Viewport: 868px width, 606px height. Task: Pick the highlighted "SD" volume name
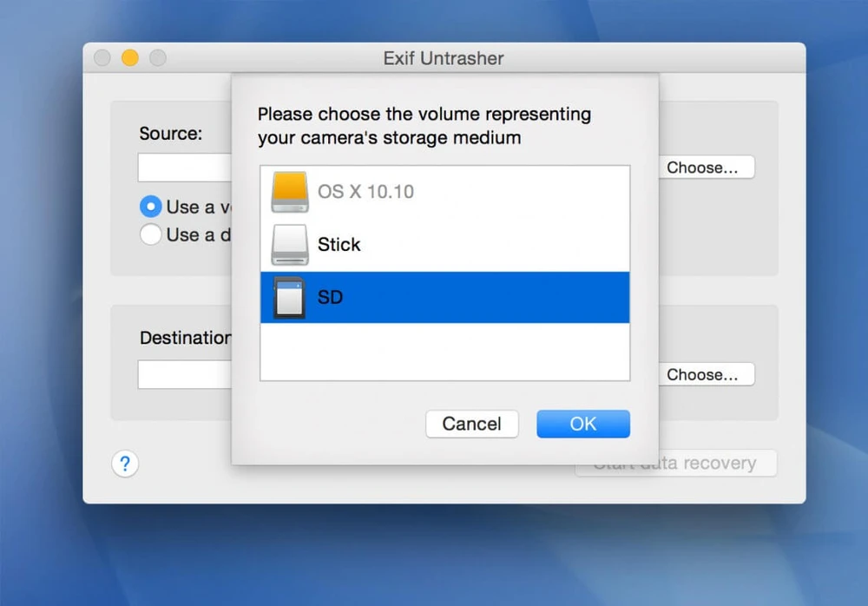point(330,298)
